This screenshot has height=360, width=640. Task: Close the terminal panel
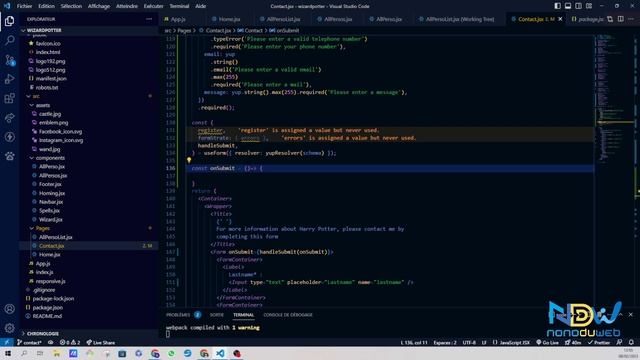coord(631,315)
